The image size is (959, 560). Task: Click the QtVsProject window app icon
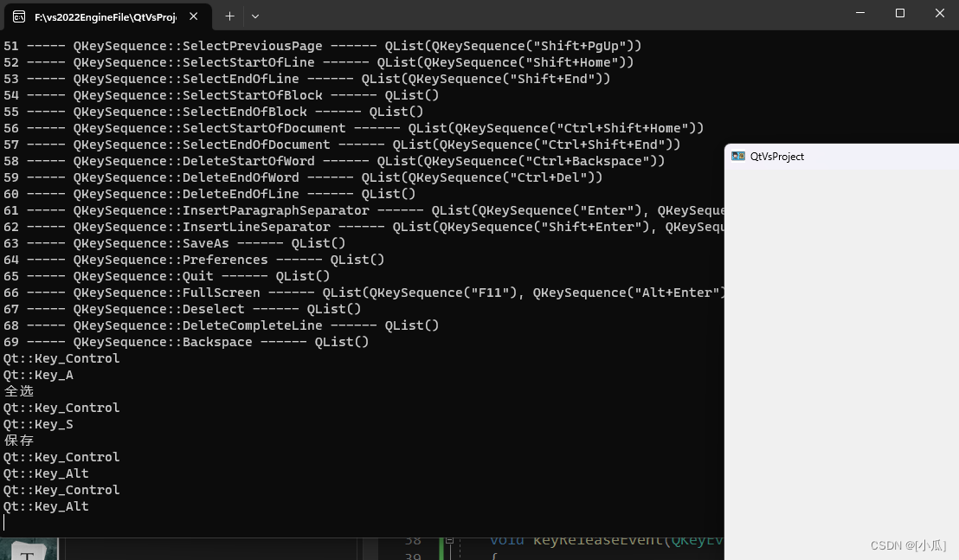click(x=738, y=156)
